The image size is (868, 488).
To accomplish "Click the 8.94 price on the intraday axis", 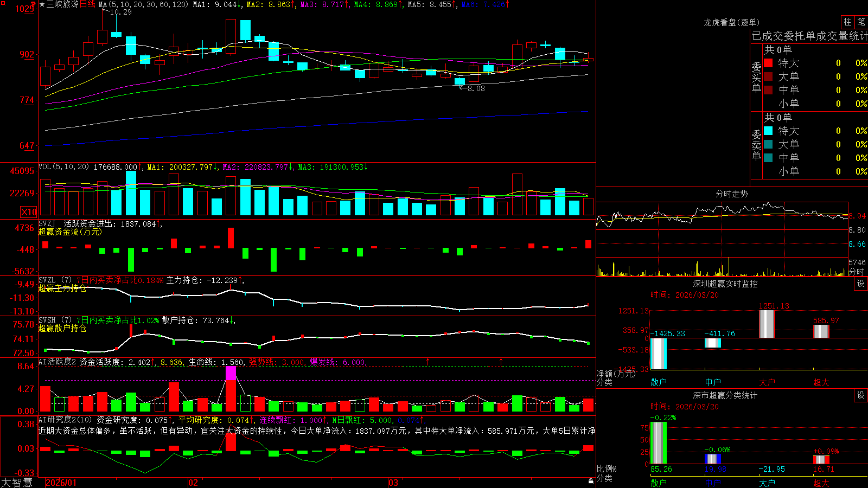I will point(858,216).
